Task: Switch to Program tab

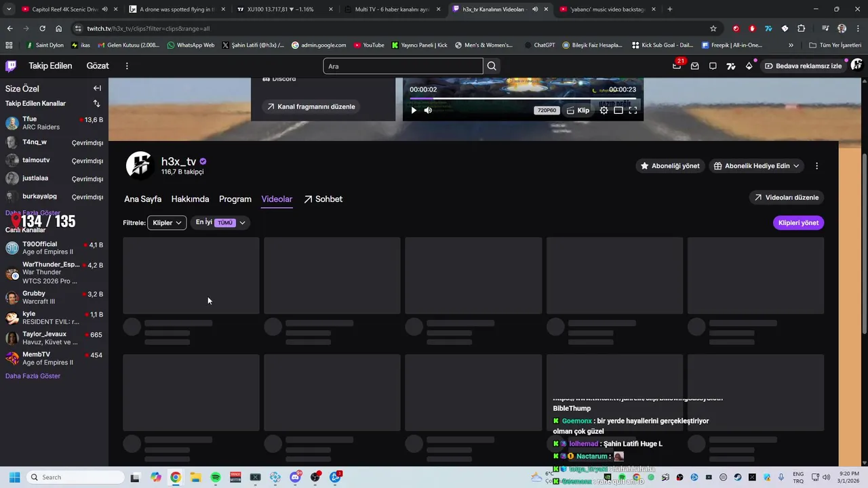Action: coord(235,199)
